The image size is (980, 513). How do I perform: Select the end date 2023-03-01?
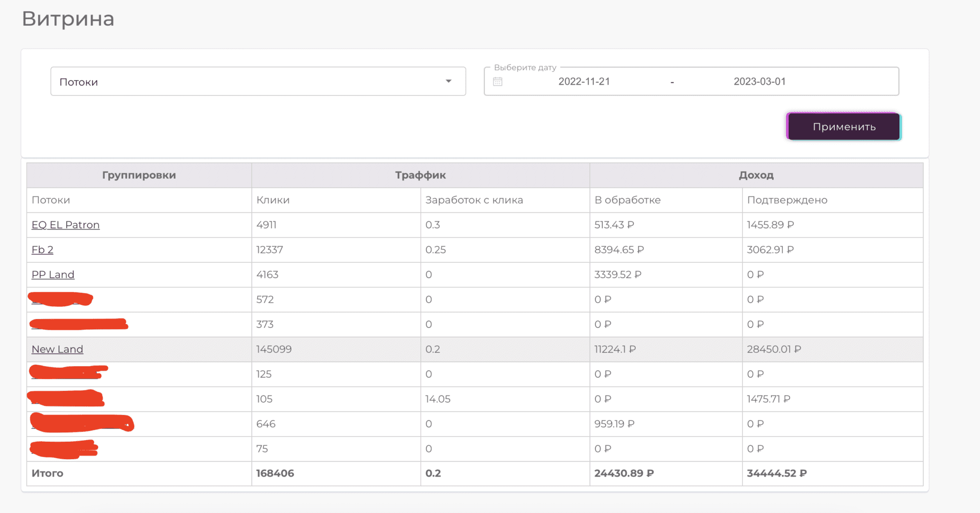pos(759,82)
